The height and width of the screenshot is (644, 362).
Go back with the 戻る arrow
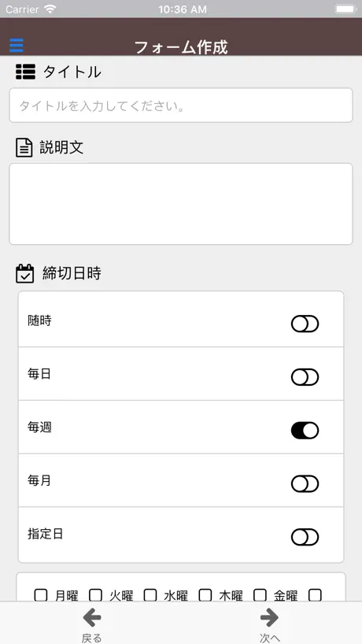tap(91, 618)
